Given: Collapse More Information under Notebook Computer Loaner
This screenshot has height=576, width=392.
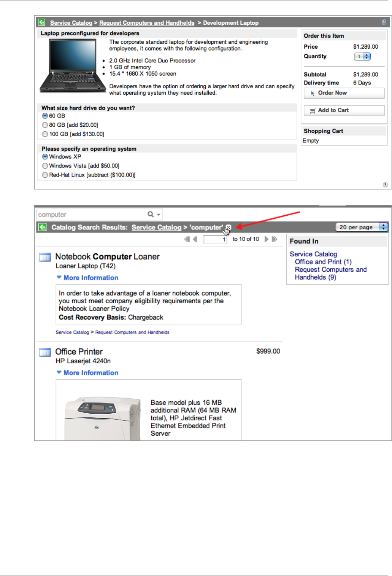Looking at the screenshot, I should (87, 278).
